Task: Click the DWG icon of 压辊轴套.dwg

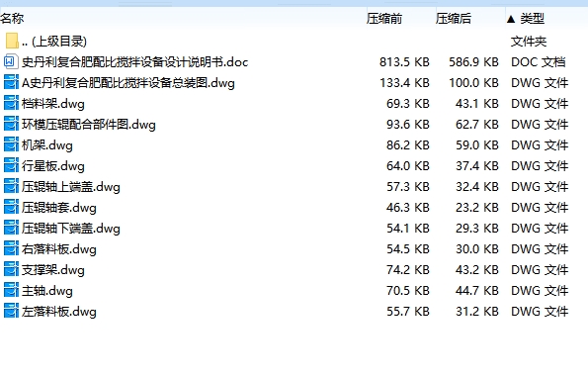Action: [x=11, y=207]
